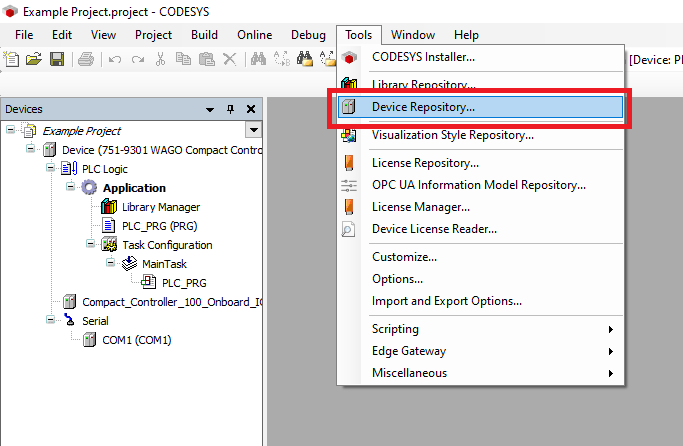Click the Options... menu entry
This screenshot has width=683, height=446.
click(x=397, y=279)
